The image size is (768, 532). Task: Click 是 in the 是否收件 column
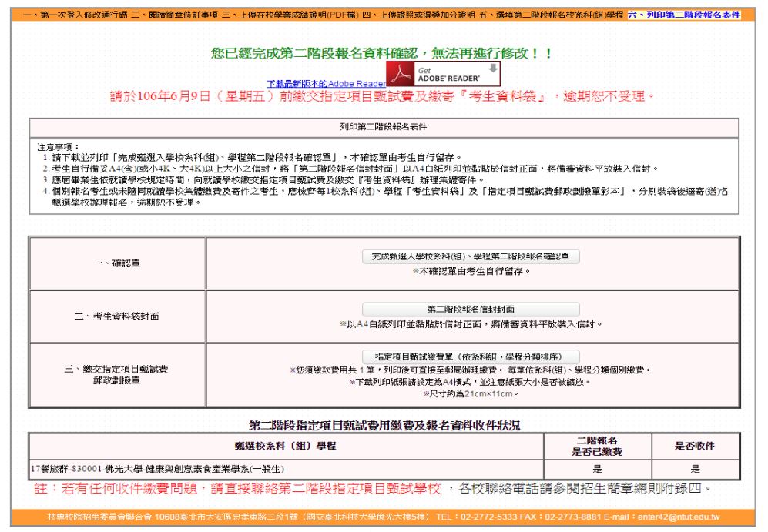[x=696, y=470]
